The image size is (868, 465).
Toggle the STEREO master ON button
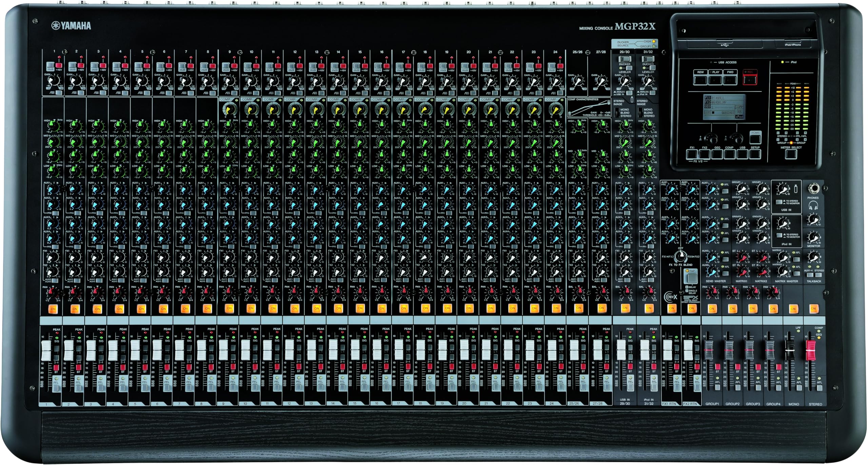[x=813, y=309]
